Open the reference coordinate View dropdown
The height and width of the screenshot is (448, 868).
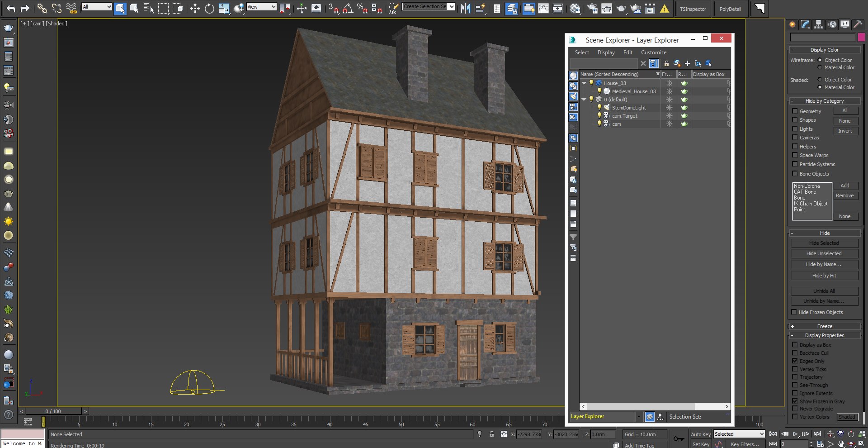261,7
